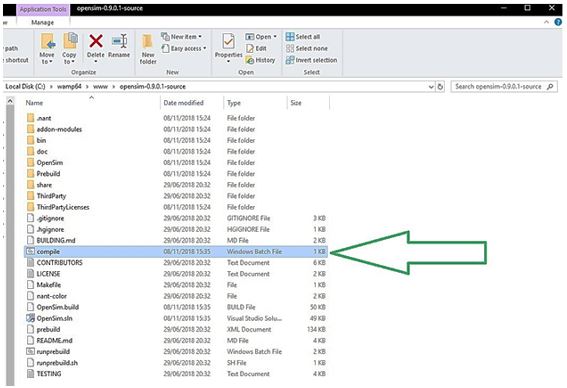Click the Rename ribbon icon
The height and width of the screenshot is (388, 567).
click(x=119, y=41)
